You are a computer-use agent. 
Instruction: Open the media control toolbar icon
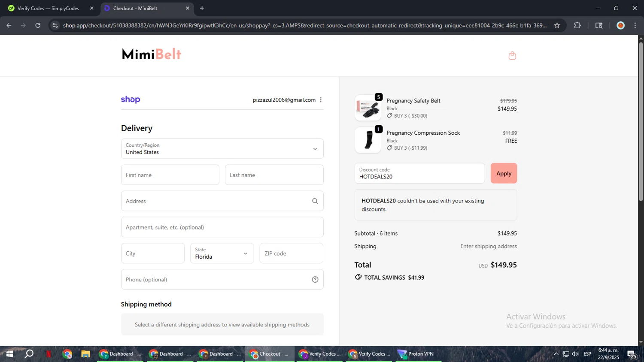click(x=599, y=25)
